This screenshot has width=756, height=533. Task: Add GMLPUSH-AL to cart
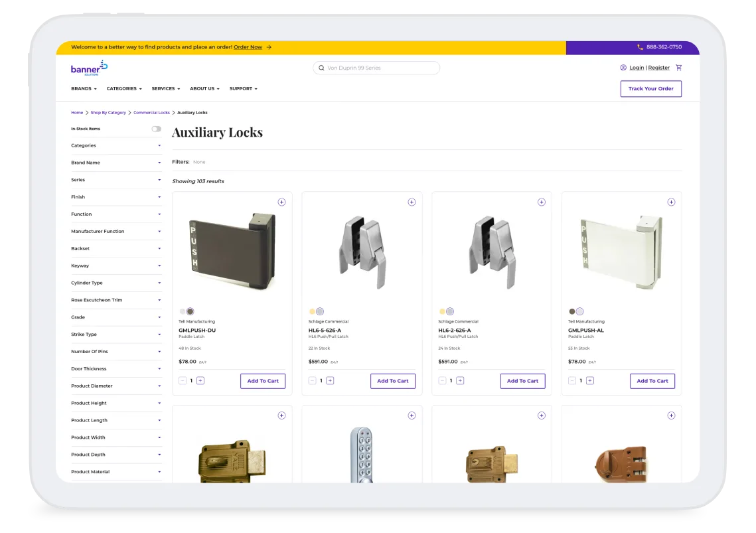coord(652,381)
